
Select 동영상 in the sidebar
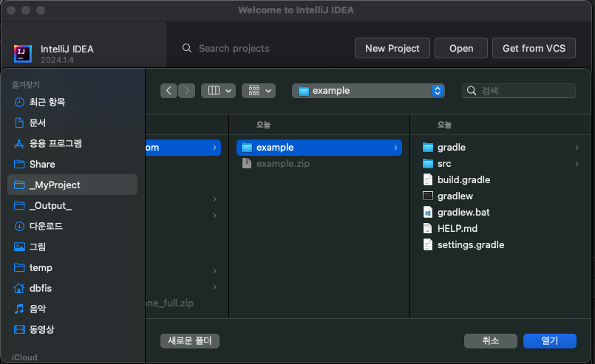click(72, 329)
